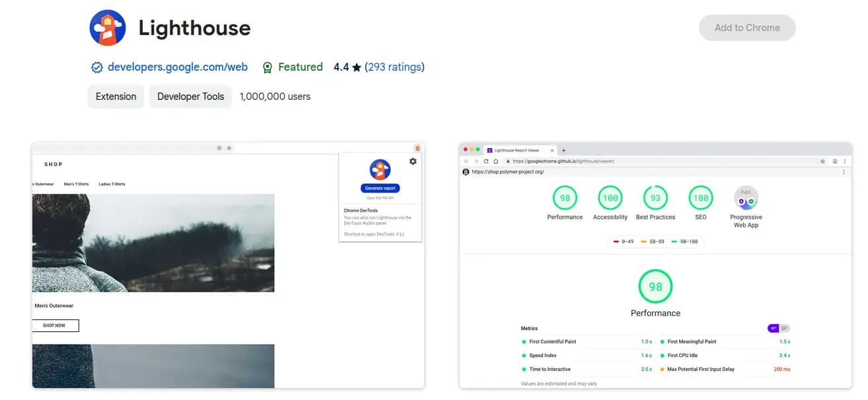Click the rating star beside 4.4
Image resolution: width=868 pixels, height=400 pixels.
pos(357,67)
